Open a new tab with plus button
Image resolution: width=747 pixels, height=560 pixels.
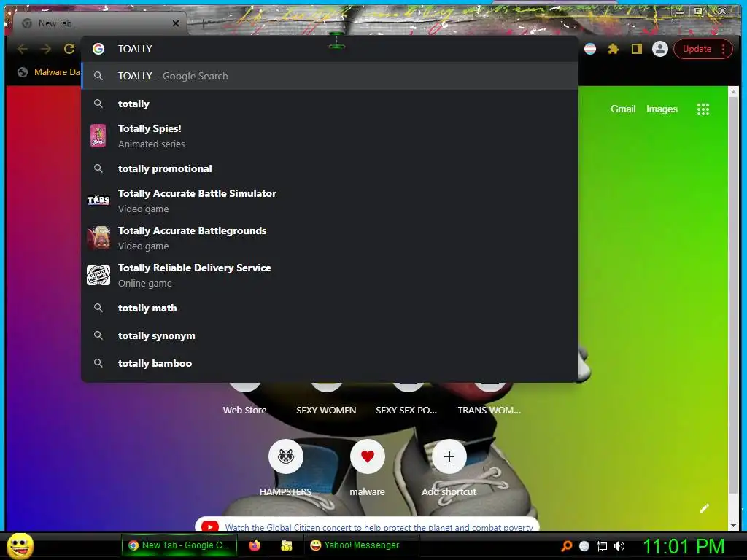(x=203, y=23)
